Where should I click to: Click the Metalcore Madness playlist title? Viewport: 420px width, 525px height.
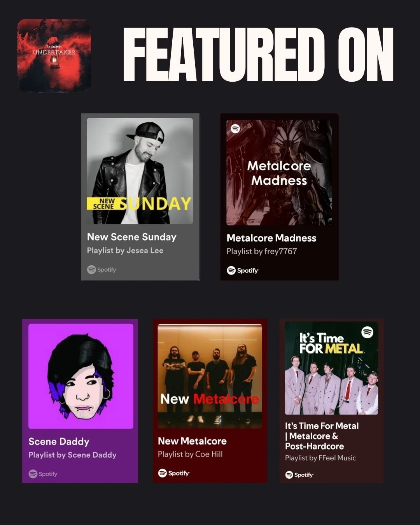[271, 238]
